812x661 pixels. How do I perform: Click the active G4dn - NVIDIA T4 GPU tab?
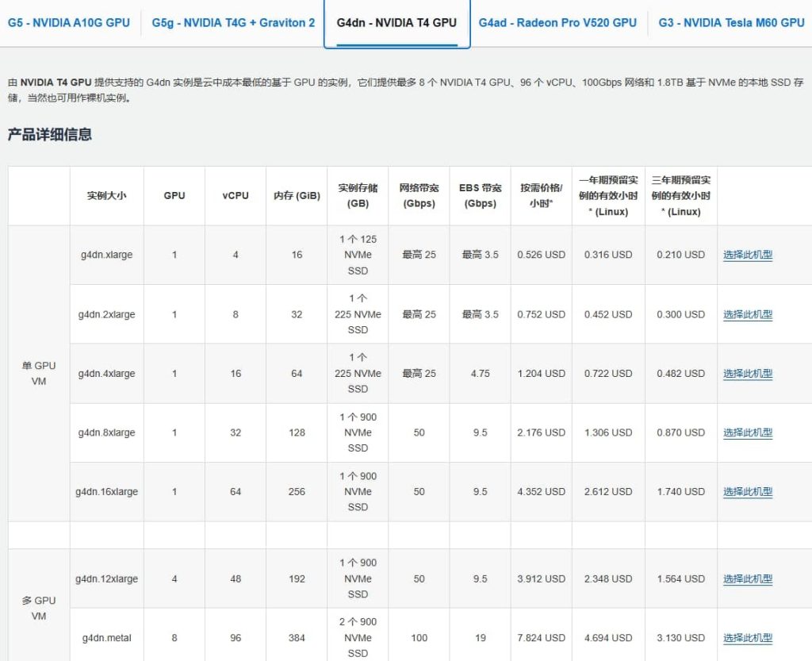pos(396,24)
